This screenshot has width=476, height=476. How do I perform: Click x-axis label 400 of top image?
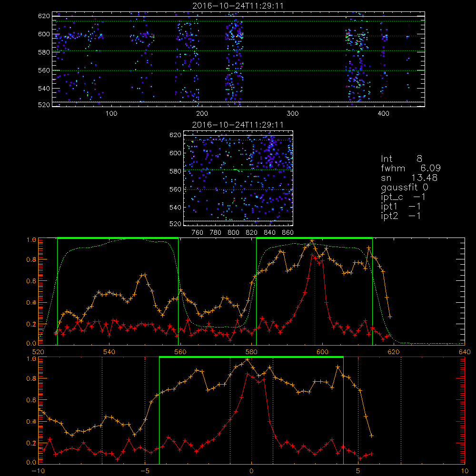pos(383,114)
